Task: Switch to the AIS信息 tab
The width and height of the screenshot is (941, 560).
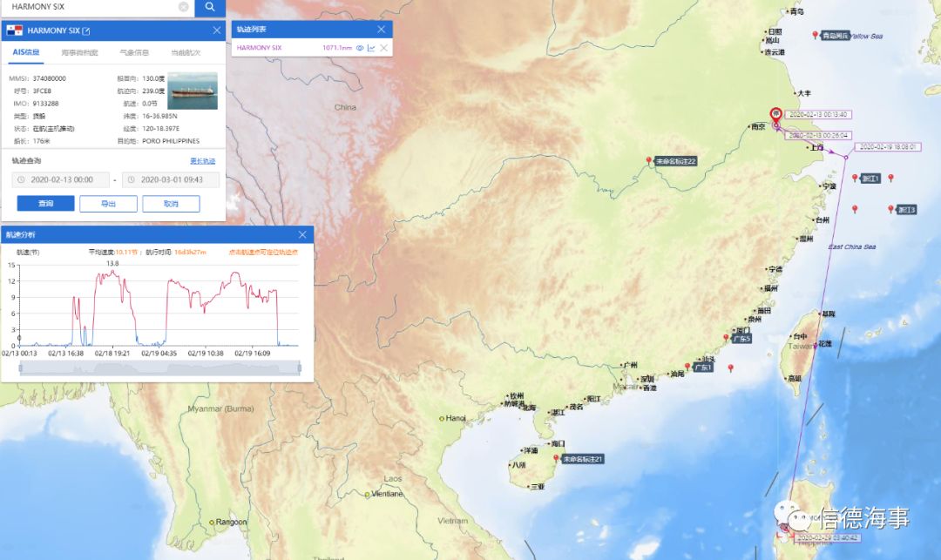Action: (24, 53)
